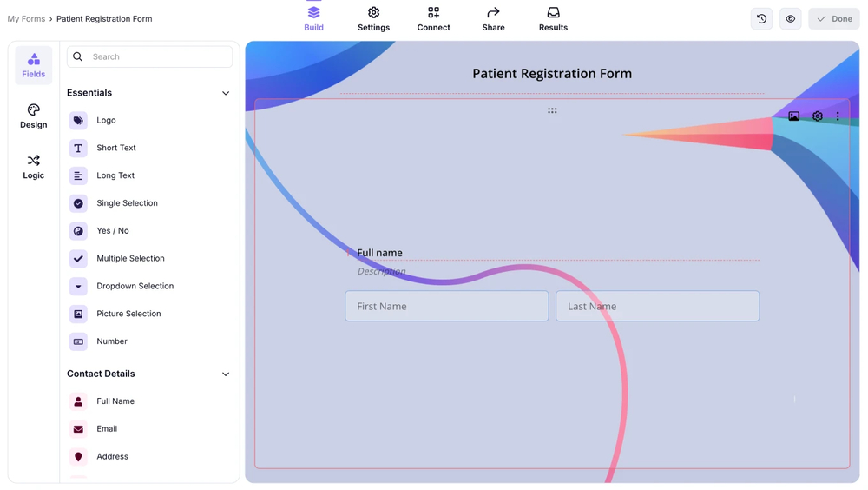The image size is (868, 490).
Task: Add a Picture Selection field
Action: click(x=128, y=314)
